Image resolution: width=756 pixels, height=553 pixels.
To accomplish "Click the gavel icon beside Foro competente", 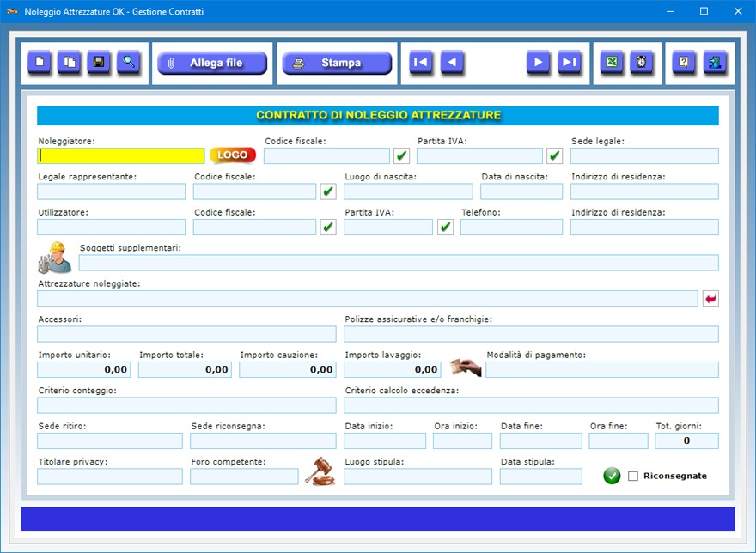I will [320, 471].
